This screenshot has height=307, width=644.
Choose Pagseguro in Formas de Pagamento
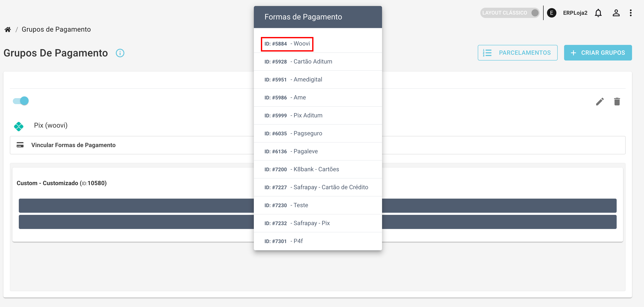pos(307,133)
